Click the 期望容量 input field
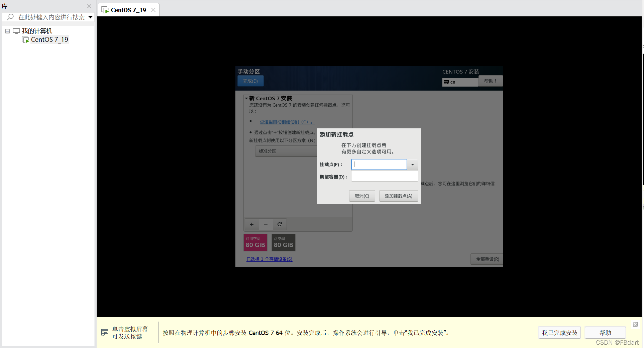The height and width of the screenshot is (348, 644). point(384,176)
